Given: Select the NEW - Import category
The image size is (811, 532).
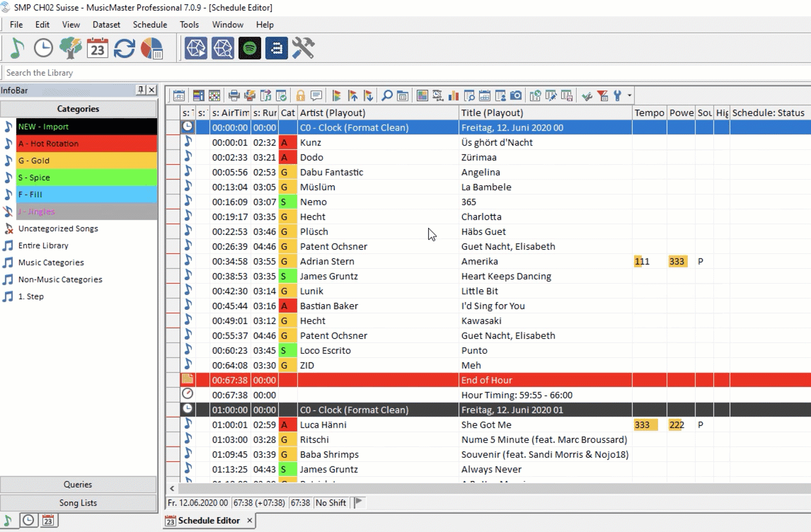Looking at the screenshot, I should [x=87, y=127].
